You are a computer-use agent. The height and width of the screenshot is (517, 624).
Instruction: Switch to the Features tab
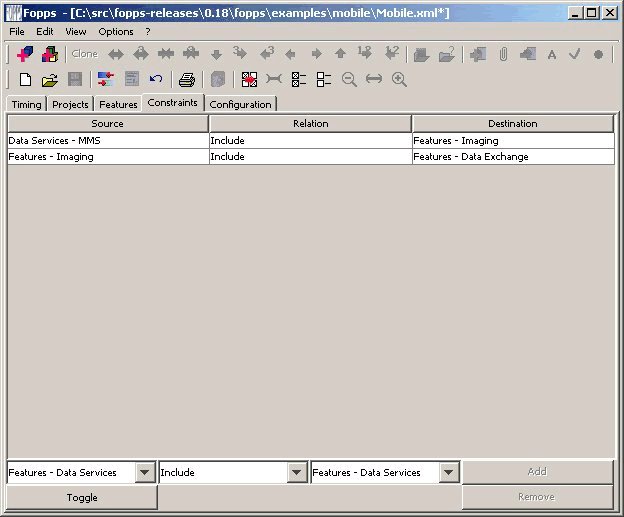[118, 104]
